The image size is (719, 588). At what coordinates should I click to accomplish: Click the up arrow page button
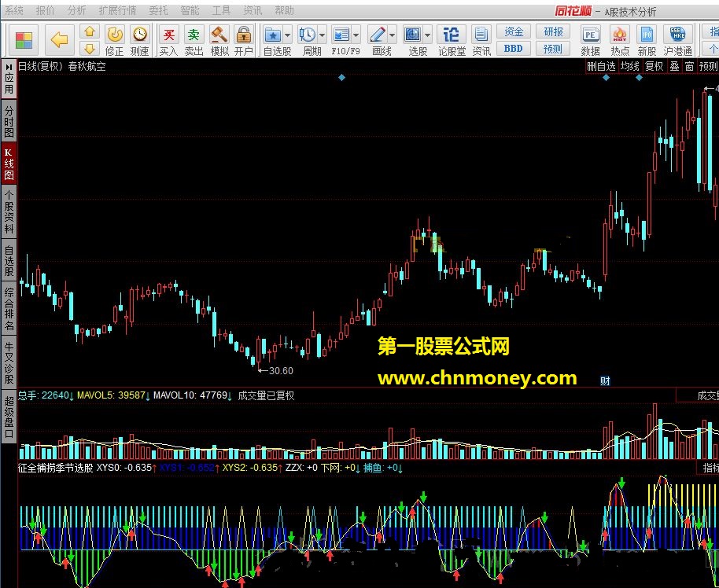[90, 31]
